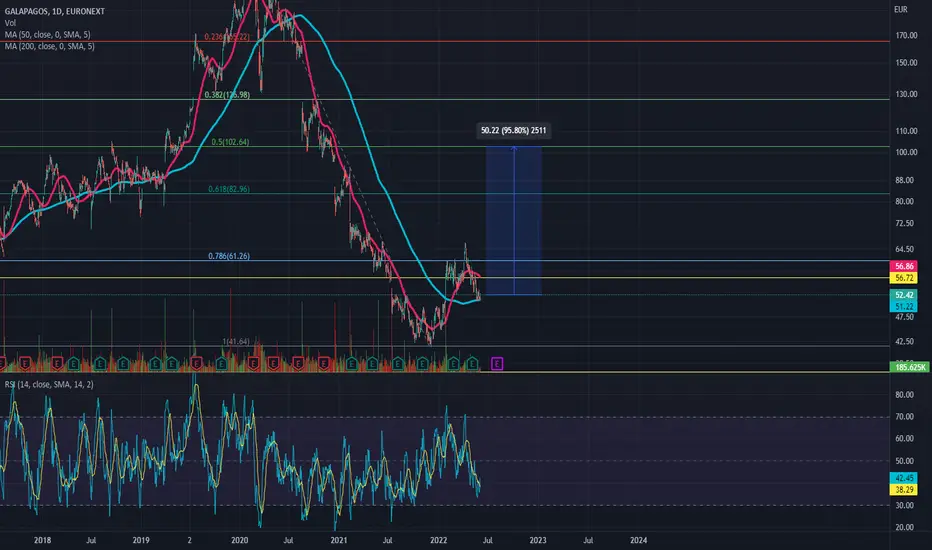This screenshot has width=932, height=550.
Task: Click the cyan 51.22 price axis label
Action: pos(904,306)
